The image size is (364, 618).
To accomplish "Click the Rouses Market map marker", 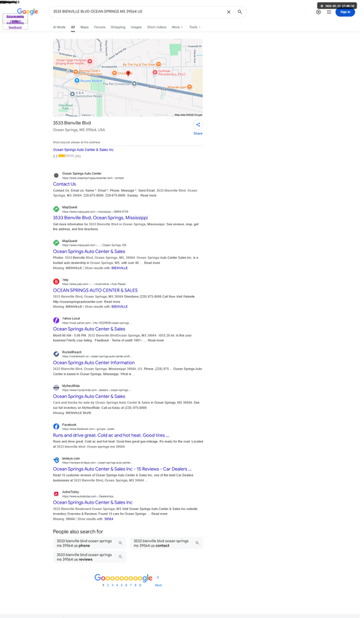I will point(77,80).
